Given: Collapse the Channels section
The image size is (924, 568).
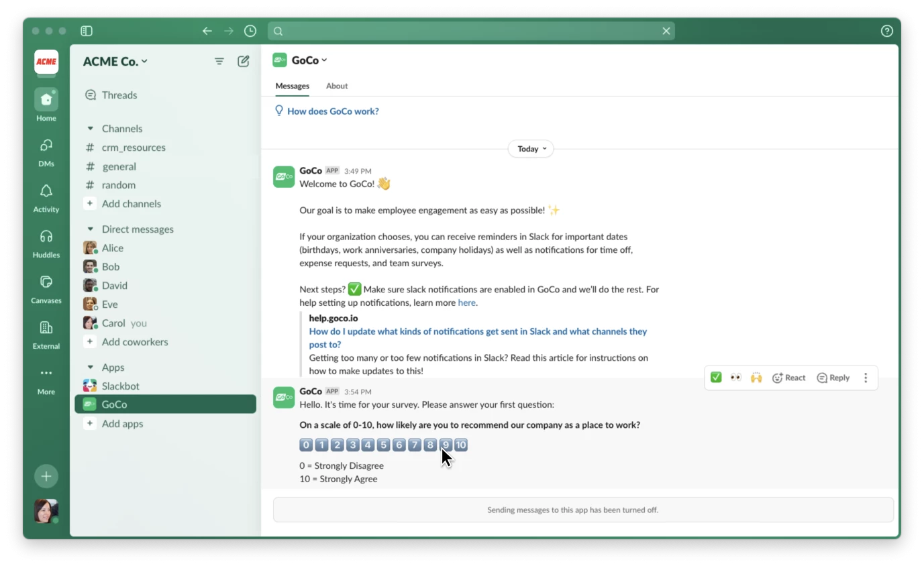Looking at the screenshot, I should [91, 129].
